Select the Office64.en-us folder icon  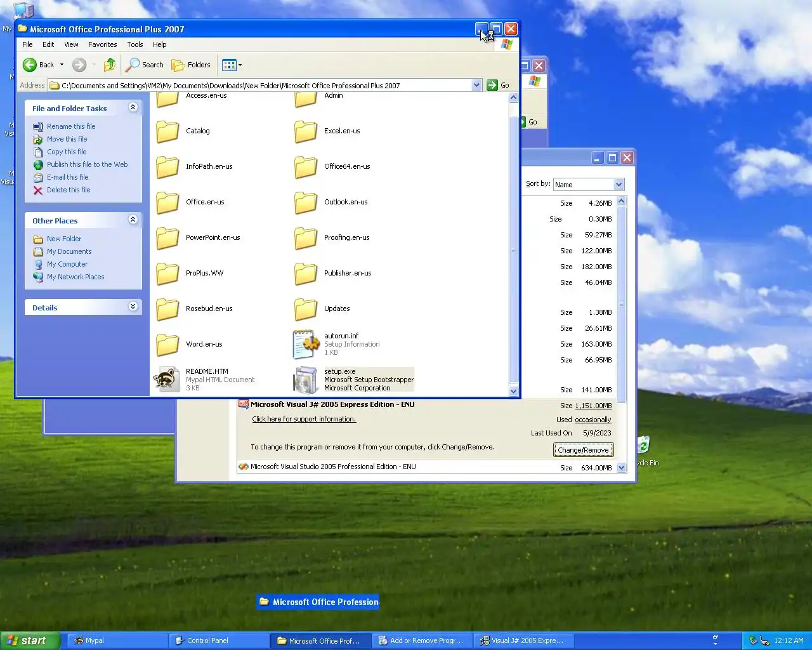click(306, 167)
